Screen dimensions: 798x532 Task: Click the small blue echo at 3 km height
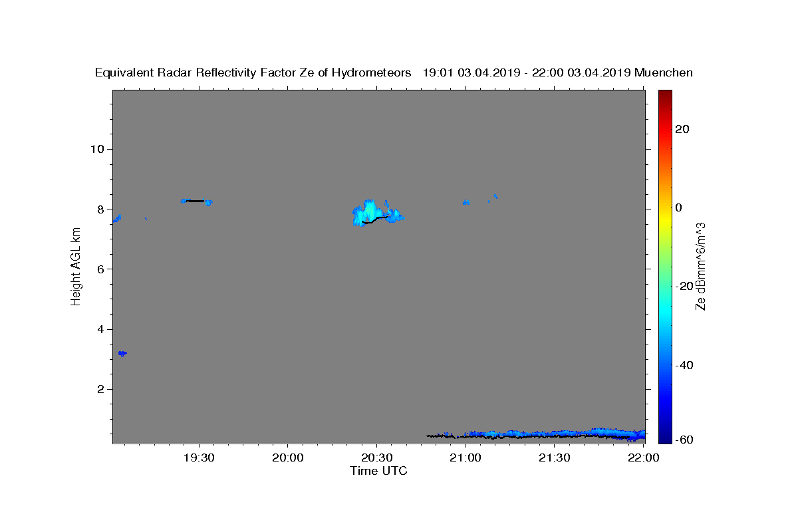(x=122, y=354)
